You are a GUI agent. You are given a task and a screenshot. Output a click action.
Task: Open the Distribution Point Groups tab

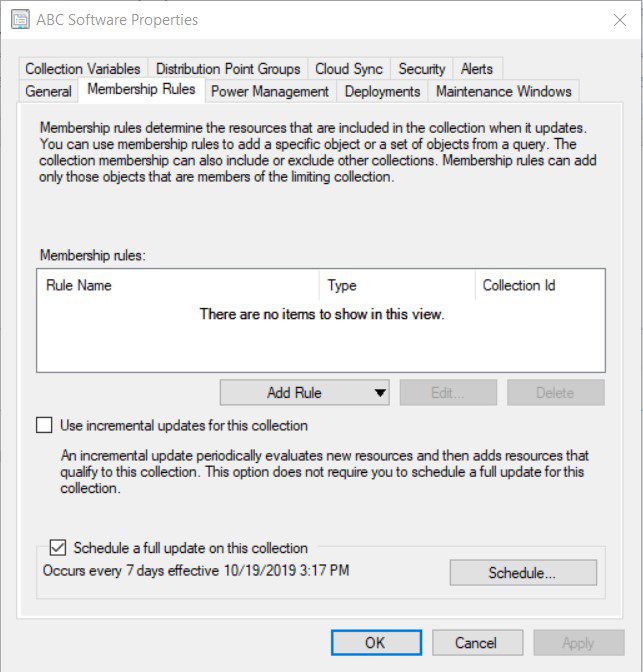click(228, 69)
